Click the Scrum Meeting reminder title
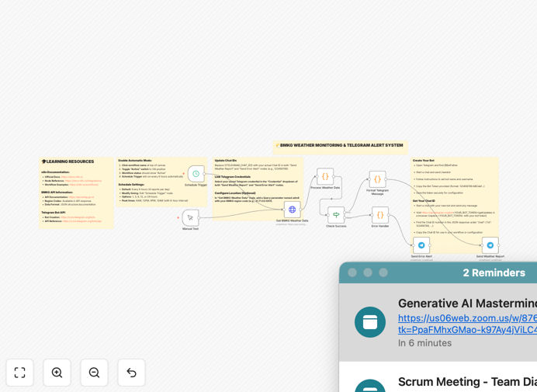Image resolution: width=537 pixels, height=392 pixels. tap(467, 381)
